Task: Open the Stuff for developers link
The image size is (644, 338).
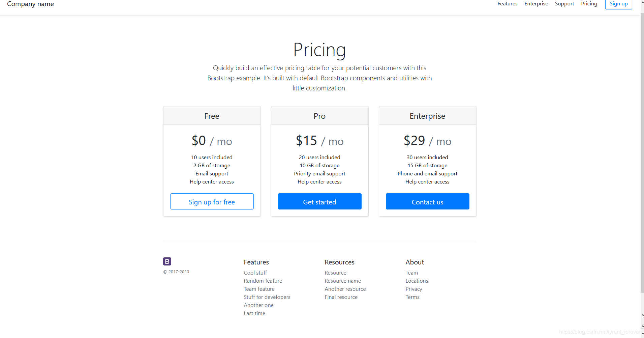Action: [x=267, y=297]
